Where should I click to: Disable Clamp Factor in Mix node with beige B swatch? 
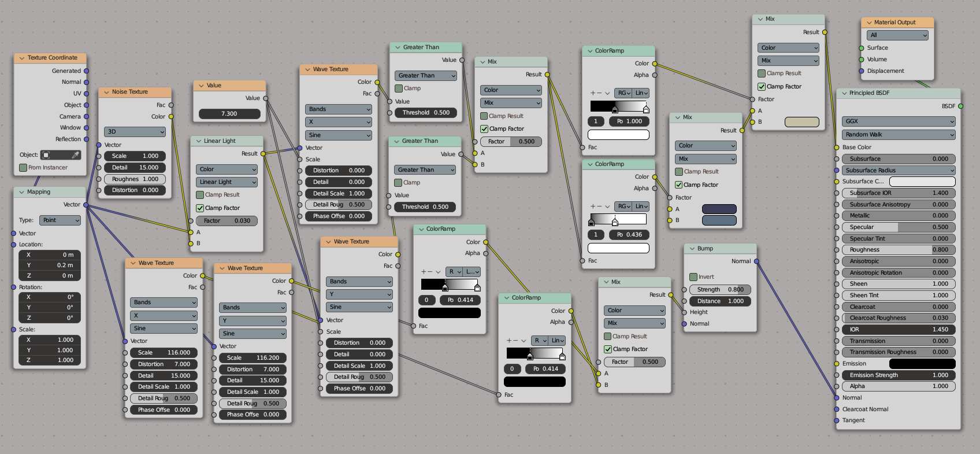point(762,87)
